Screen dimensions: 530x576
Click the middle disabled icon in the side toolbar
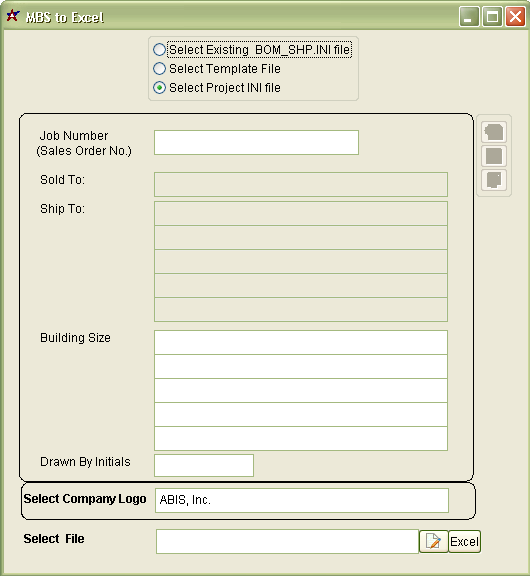[494, 156]
